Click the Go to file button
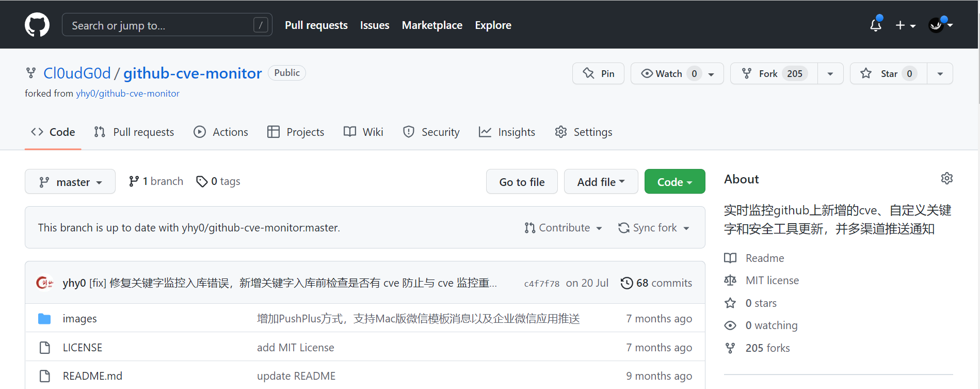The image size is (980, 389). coord(522,182)
